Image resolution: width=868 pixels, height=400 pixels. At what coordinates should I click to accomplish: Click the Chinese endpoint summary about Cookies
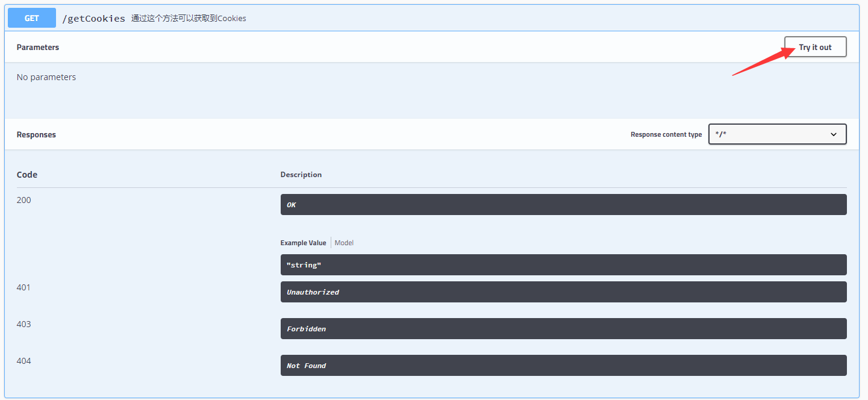coord(189,18)
